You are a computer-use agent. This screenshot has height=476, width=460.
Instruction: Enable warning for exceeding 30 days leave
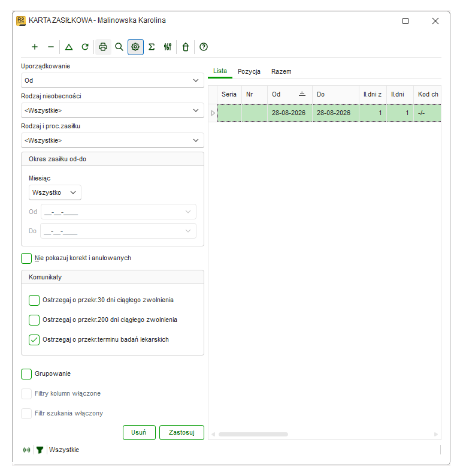pos(34,300)
